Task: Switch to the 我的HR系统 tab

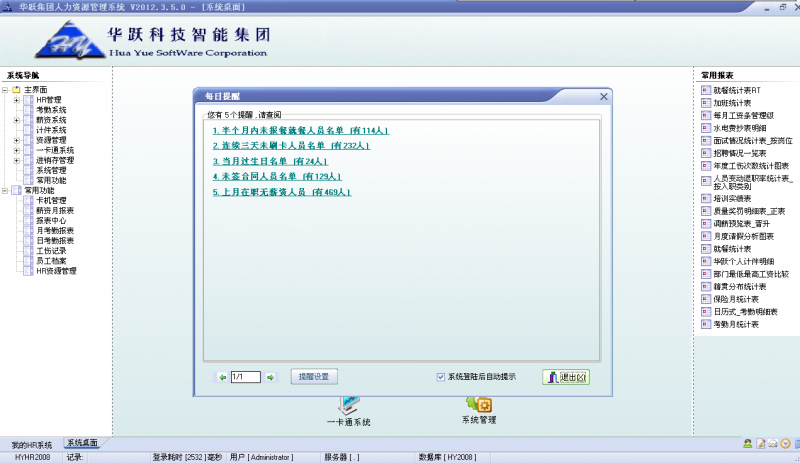Action: click(31, 444)
